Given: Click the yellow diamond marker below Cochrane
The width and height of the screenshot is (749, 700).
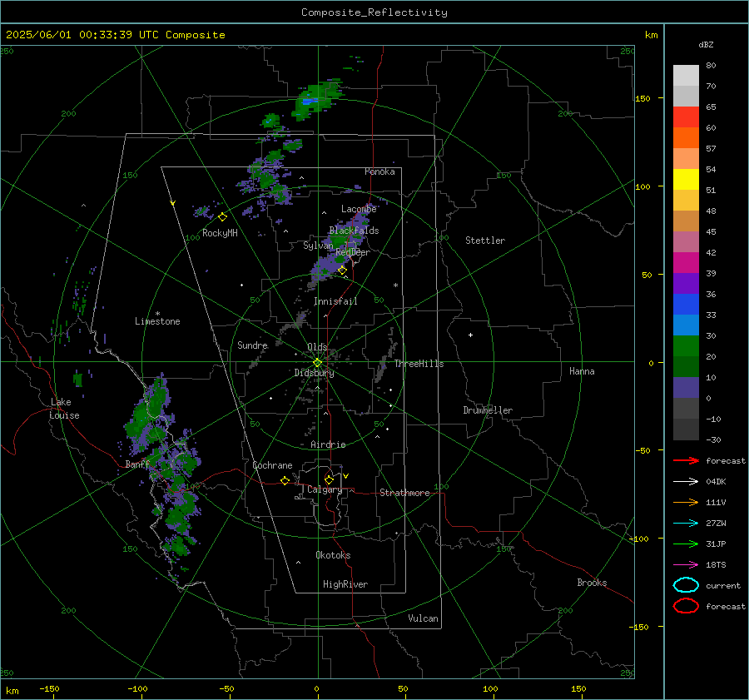Looking at the screenshot, I should (285, 480).
